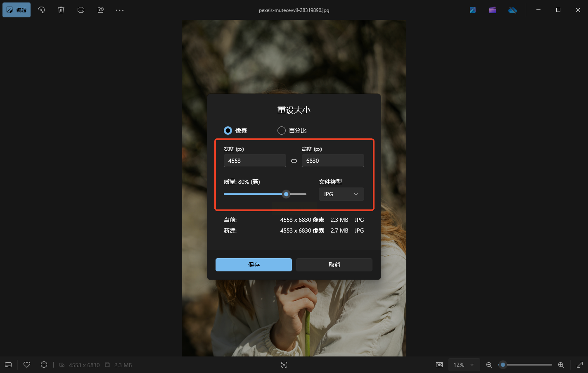
Task: Click the 取消 cancel button
Action: coord(334,265)
